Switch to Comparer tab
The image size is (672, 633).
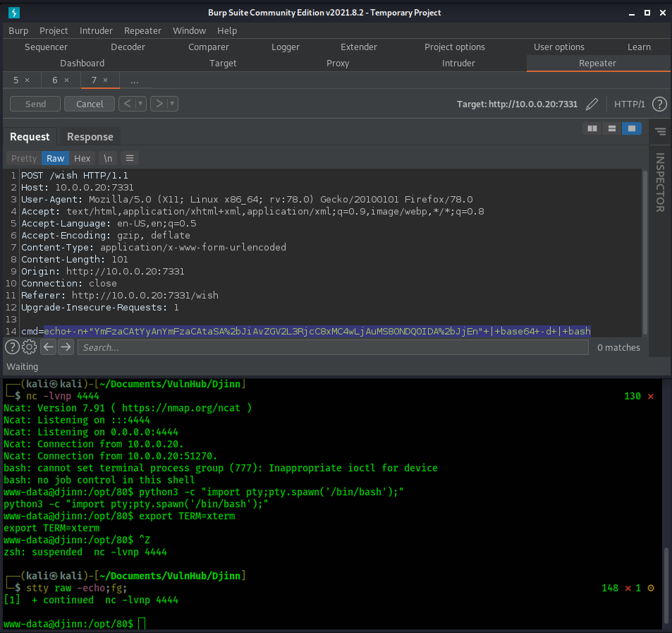point(209,47)
